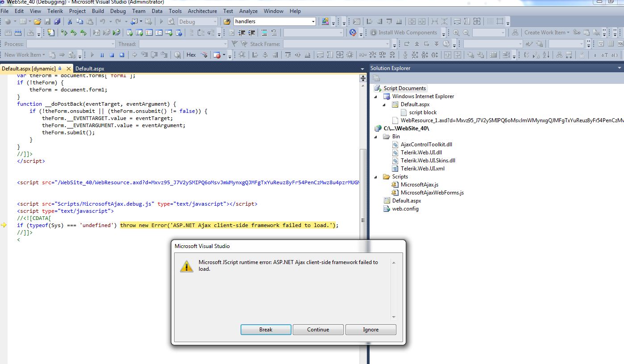Click the Solution Explorer toolbar icon
The image size is (624, 364).
click(x=376, y=78)
